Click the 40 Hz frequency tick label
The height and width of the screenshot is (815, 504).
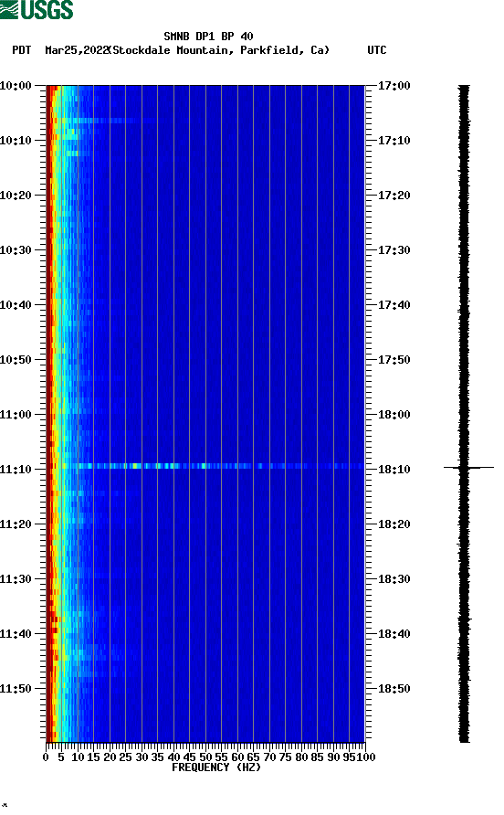[173, 757]
